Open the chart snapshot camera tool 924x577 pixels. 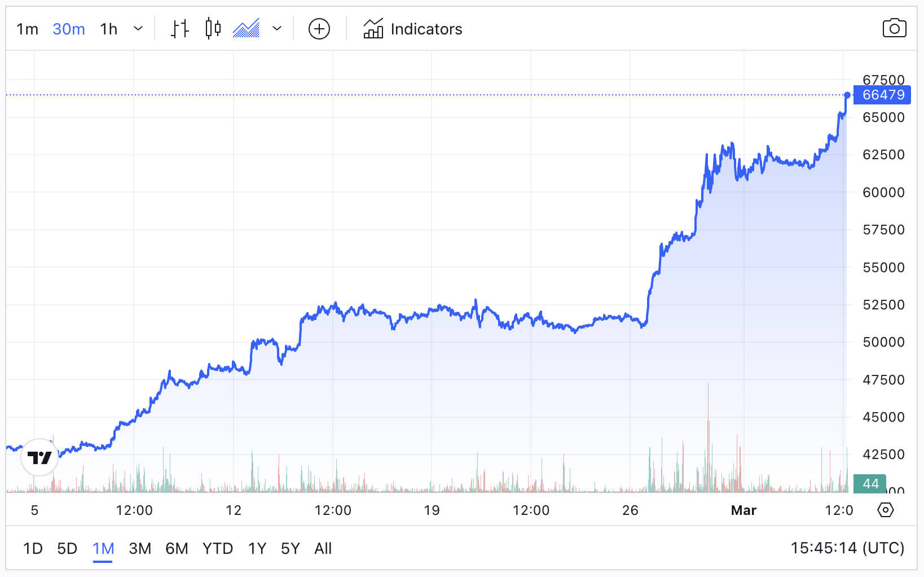point(895,29)
